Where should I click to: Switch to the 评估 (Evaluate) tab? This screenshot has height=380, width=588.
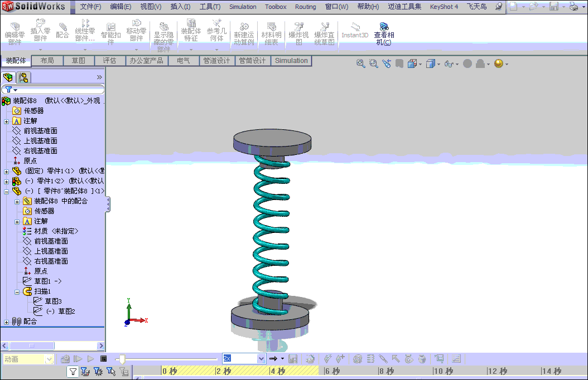[x=109, y=61]
